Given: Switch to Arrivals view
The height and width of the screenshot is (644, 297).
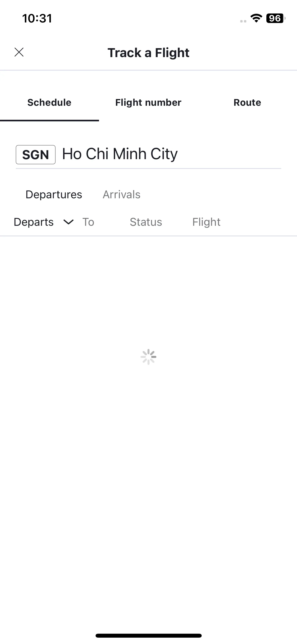Looking at the screenshot, I should 121,195.
